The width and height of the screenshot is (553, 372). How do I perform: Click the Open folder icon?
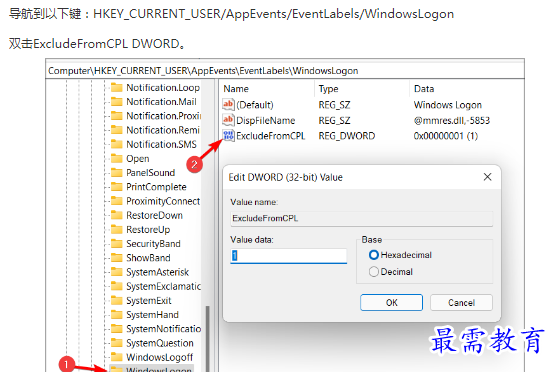[116, 158]
